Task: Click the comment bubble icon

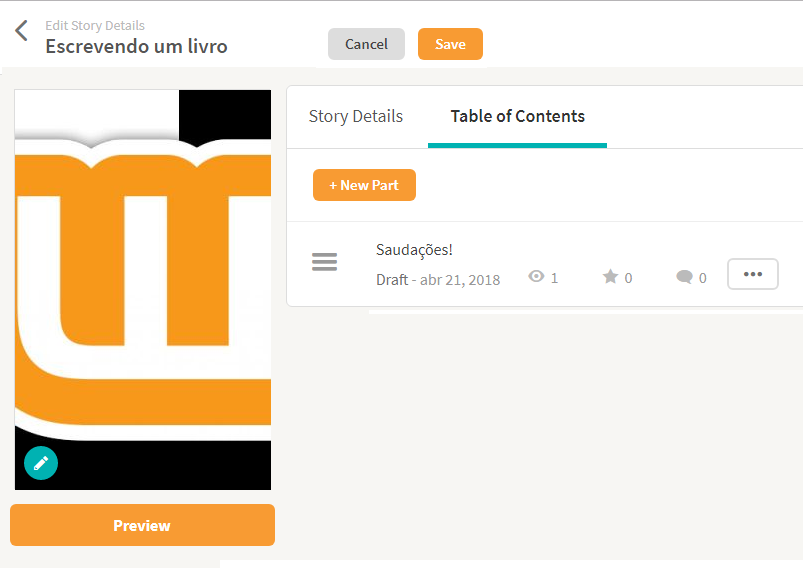Action: click(684, 278)
